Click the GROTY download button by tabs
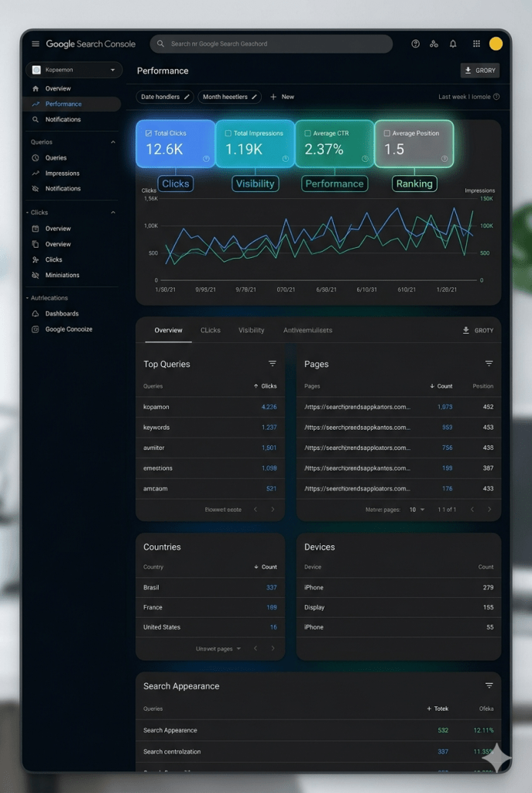532x793 pixels. (x=478, y=330)
